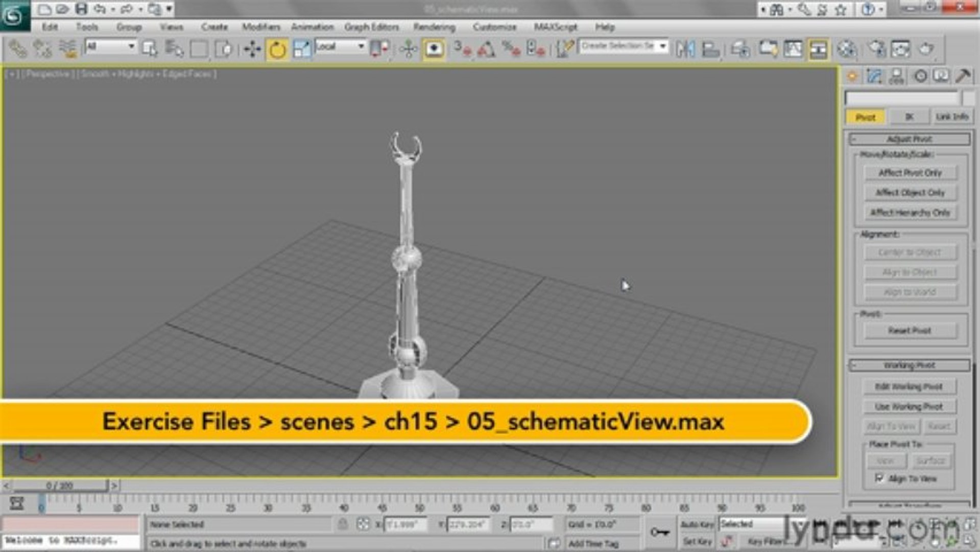Redo the last undone operation

pos(126,9)
